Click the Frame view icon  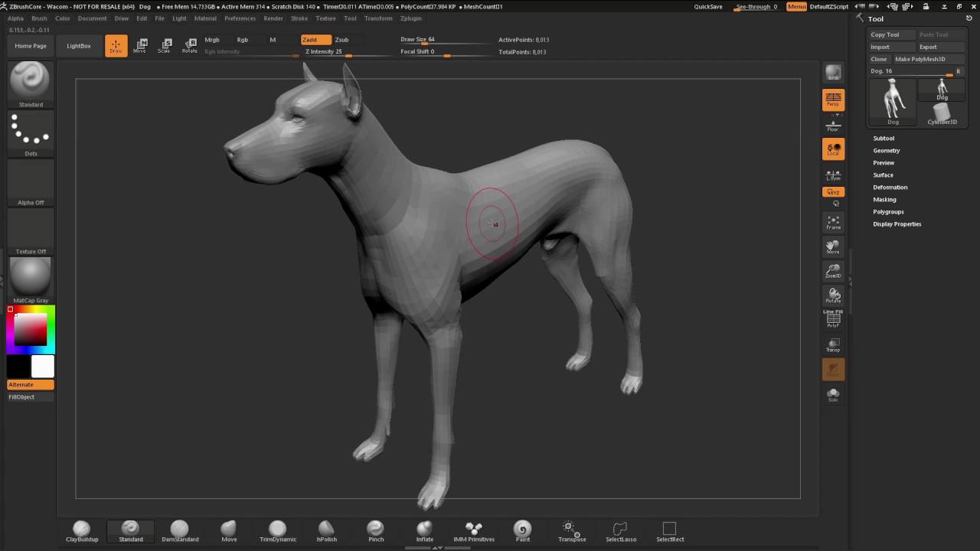point(833,223)
